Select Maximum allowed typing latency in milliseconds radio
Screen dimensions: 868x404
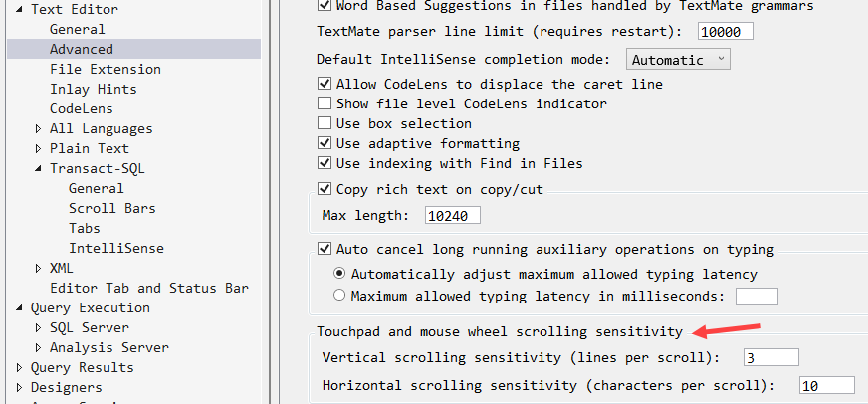pyautogui.click(x=339, y=295)
